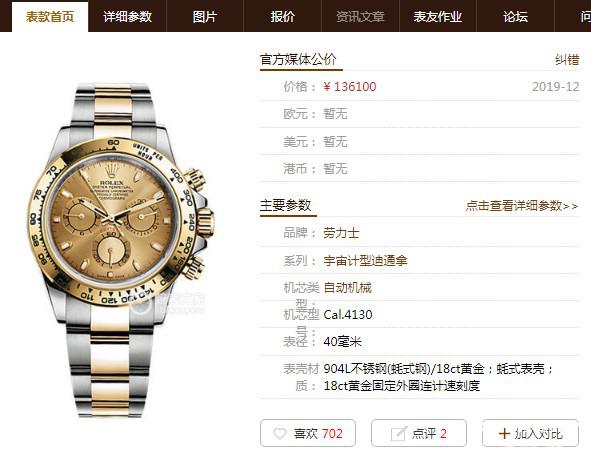This screenshot has height=451, width=591.
Task: Open the series link 宇宙计型迪通拿
Action: point(365,260)
